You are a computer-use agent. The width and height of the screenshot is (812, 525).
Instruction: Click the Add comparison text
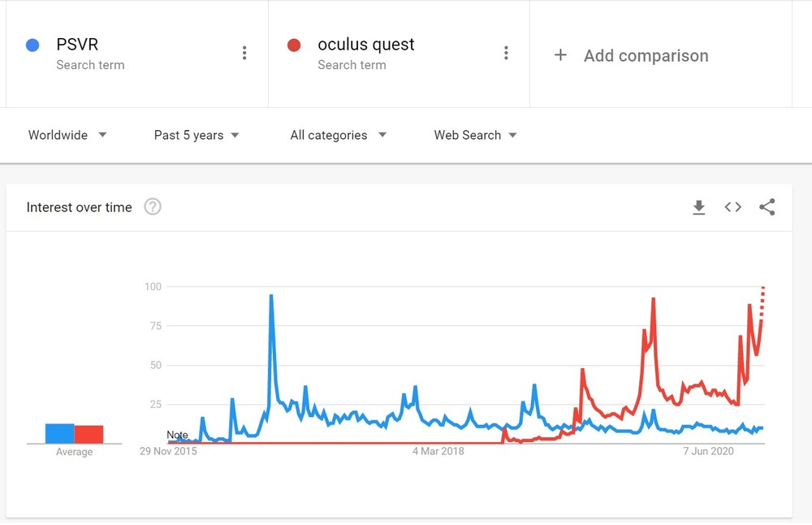[646, 55]
